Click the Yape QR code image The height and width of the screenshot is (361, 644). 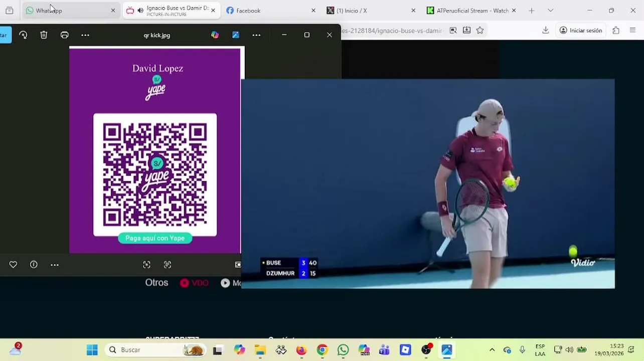coord(155,174)
